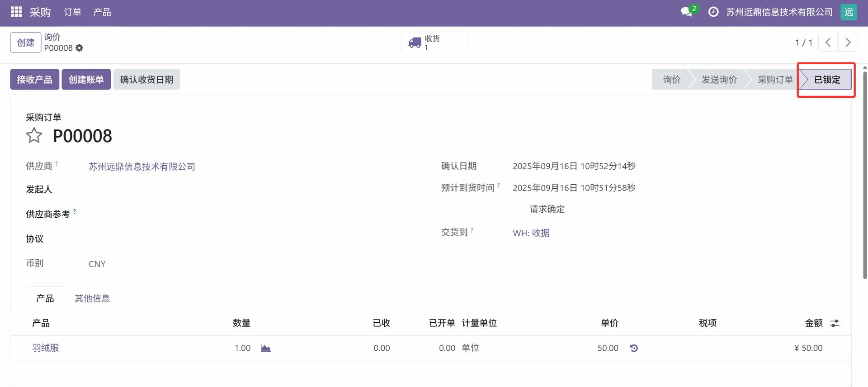Select the 已锁定 status stage

[826, 80]
